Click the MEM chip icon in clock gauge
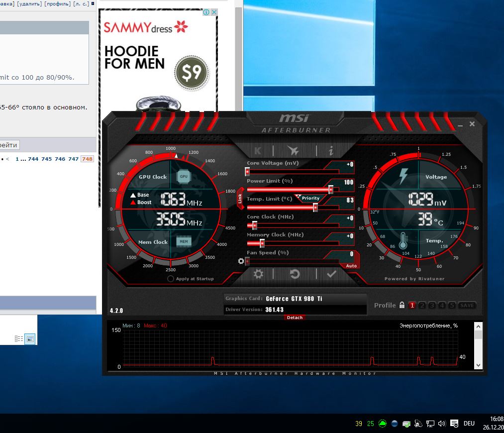 [184, 241]
